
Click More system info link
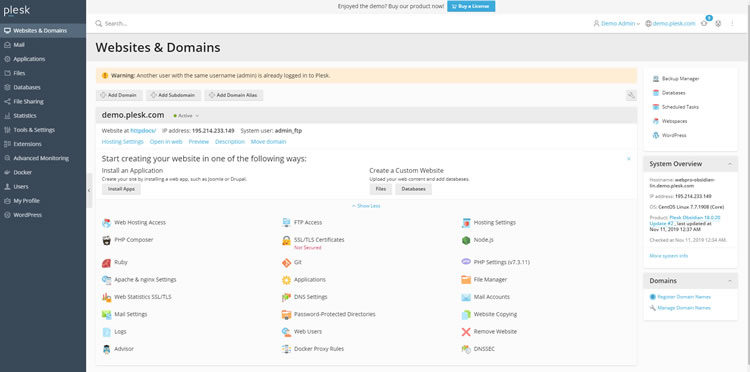tap(669, 256)
